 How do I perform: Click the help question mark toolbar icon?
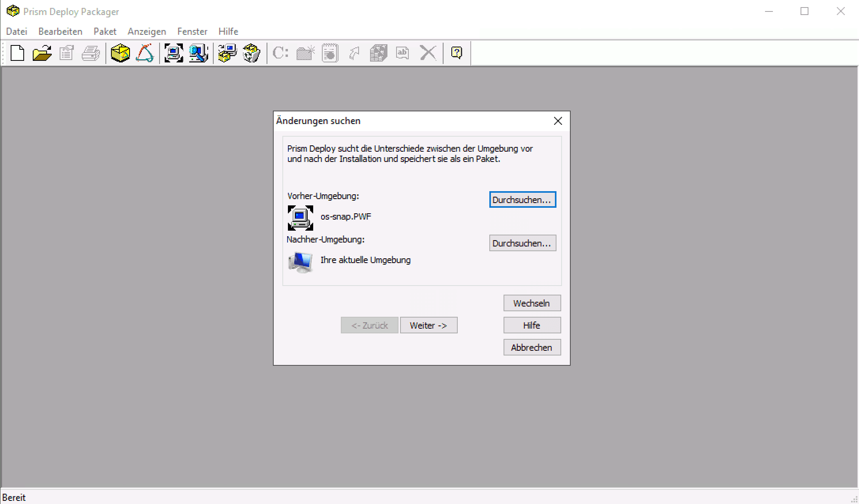(457, 53)
